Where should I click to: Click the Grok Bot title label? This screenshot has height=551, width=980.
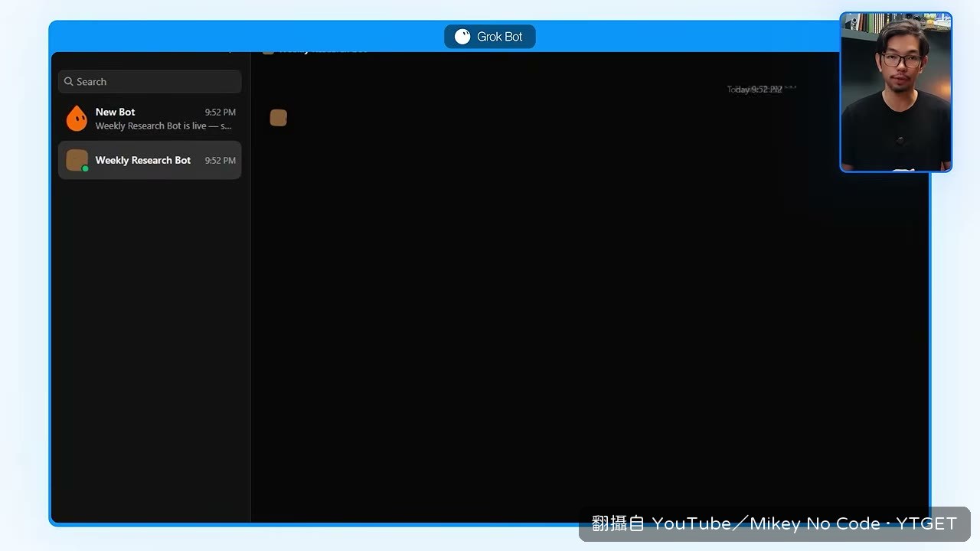(x=500, y=37)
